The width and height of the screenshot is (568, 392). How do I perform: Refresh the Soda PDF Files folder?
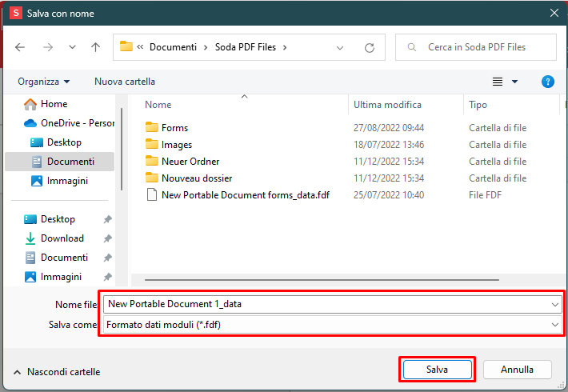370,47
